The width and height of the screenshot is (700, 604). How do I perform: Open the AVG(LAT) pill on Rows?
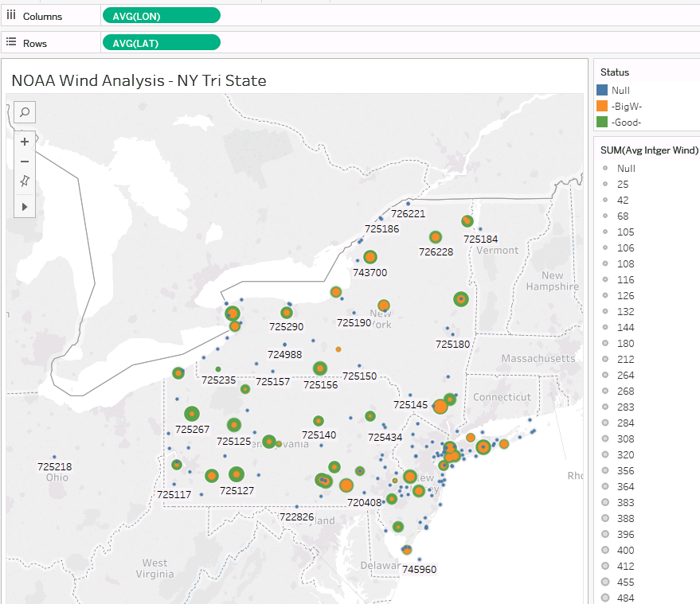[161, 43]
